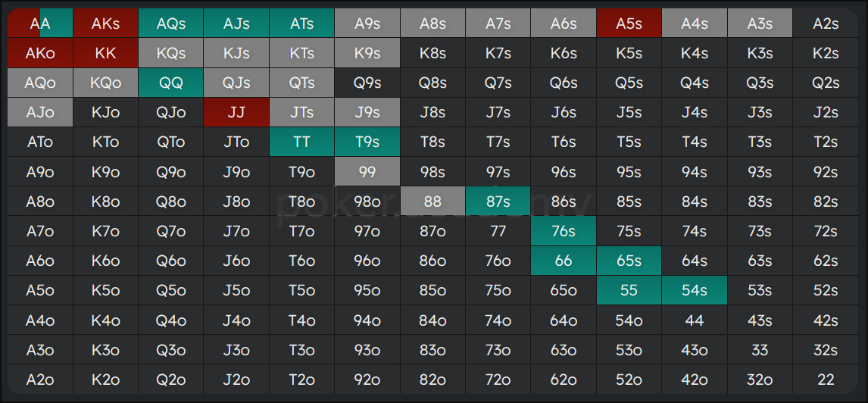Viewport: 868px width, 403px height.
Task: Click the 76s hand cell
Action: 564,231
